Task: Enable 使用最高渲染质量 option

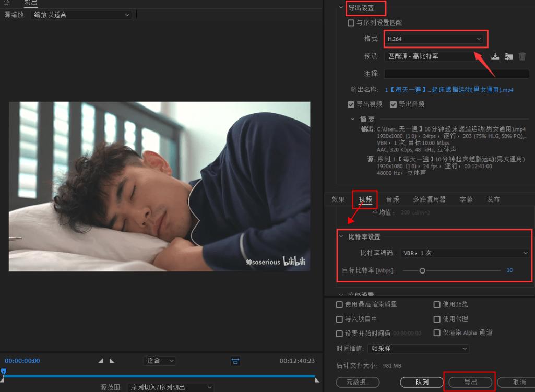Action: 339,304
